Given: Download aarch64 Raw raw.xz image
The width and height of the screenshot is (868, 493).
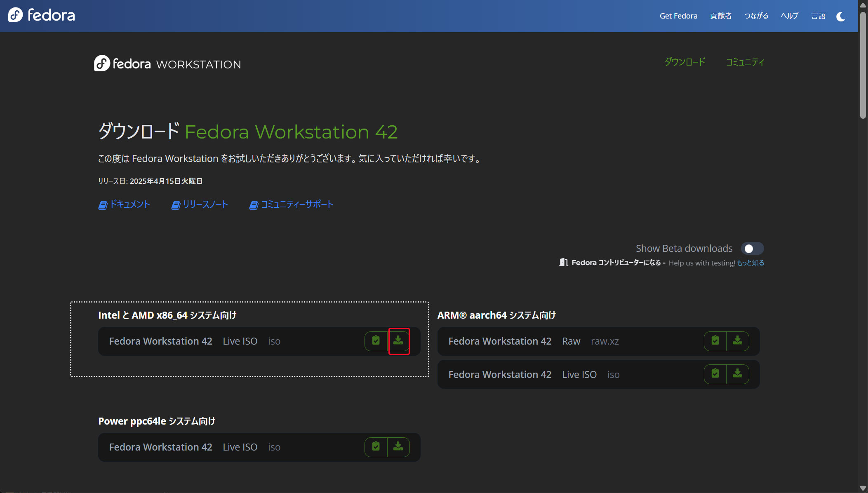Looking at the screenshot, I should pos(738,341).
